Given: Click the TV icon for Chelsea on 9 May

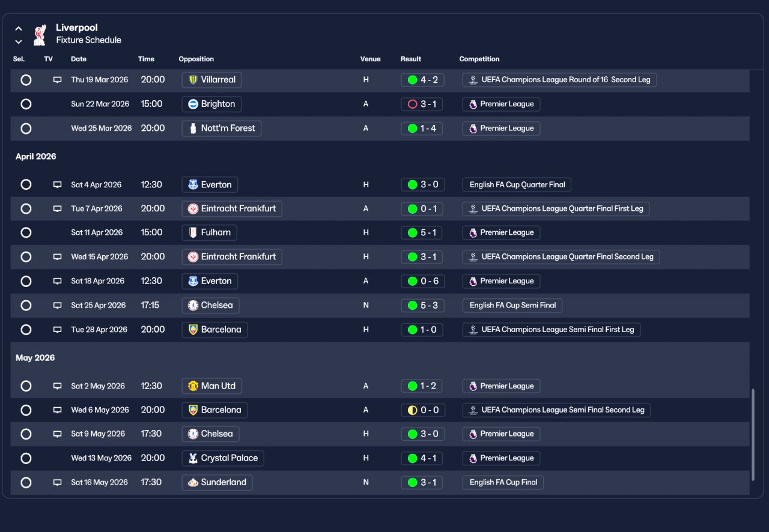Looking at the screenshot, I should tap(58, 434).
